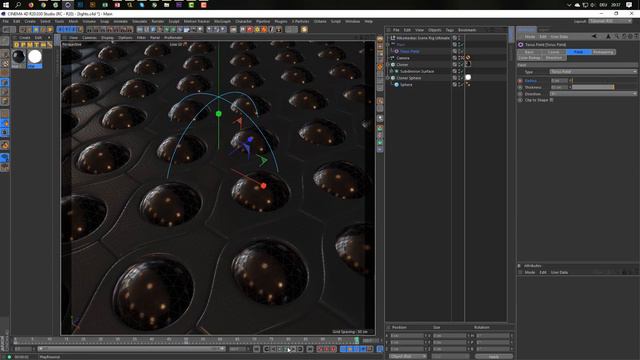Image resolution: width=640 pixels, height=360 pixels.
Task: Open the Color Remap tab
Action: pos(529,58)
